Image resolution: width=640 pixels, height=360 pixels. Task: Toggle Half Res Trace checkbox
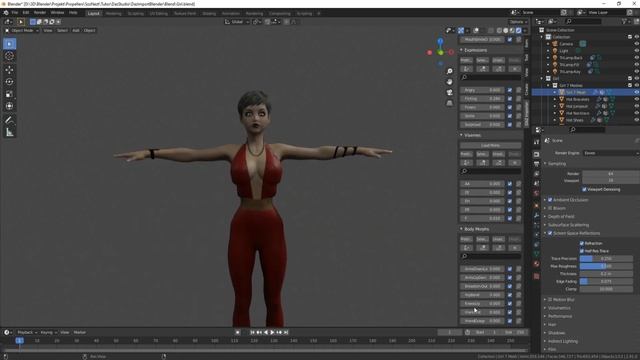point(582,251)
